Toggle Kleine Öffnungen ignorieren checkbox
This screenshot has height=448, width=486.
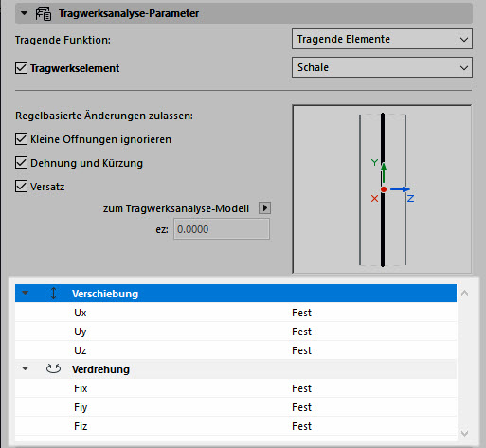point(21,139)
